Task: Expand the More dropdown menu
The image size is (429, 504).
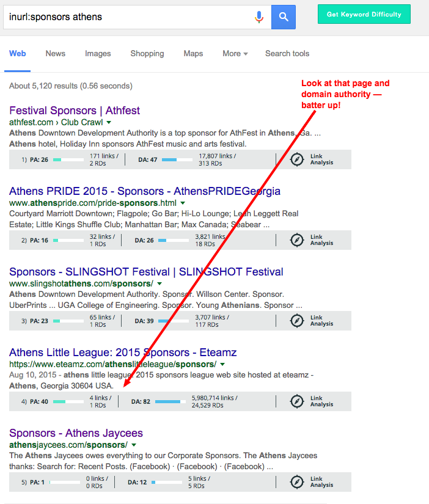Action: pyautogui.click(x=235, y=54)
